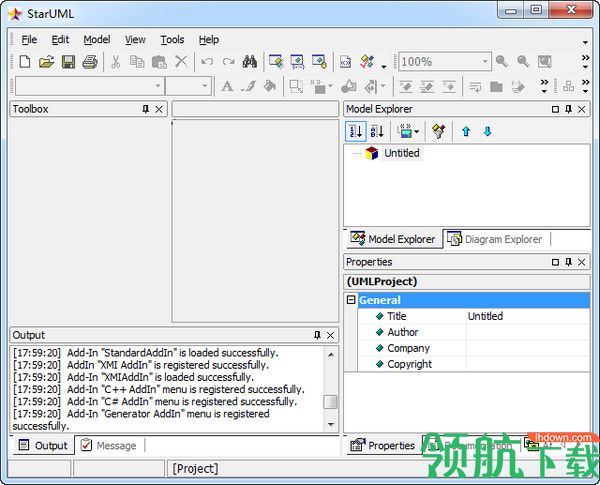Open the Model menu
Screen dimensions: 600x485
pyautogui.click(x=97, y=40)
